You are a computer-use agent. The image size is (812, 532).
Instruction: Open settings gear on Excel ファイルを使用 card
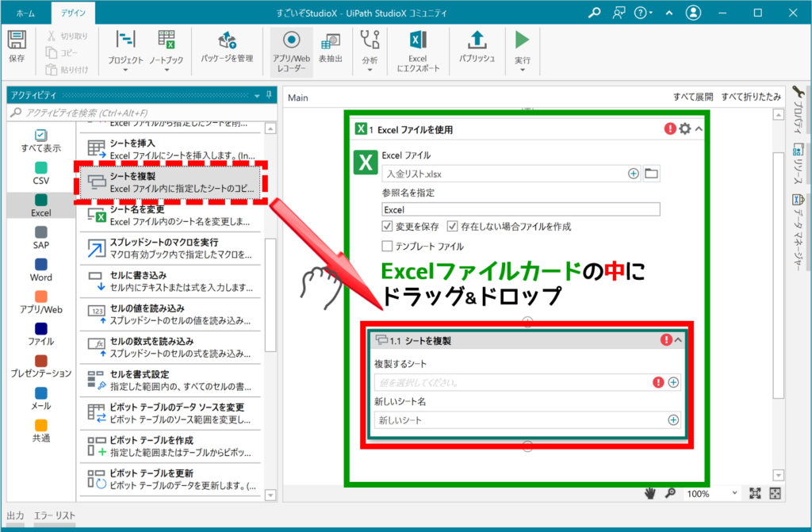(684, 128)
